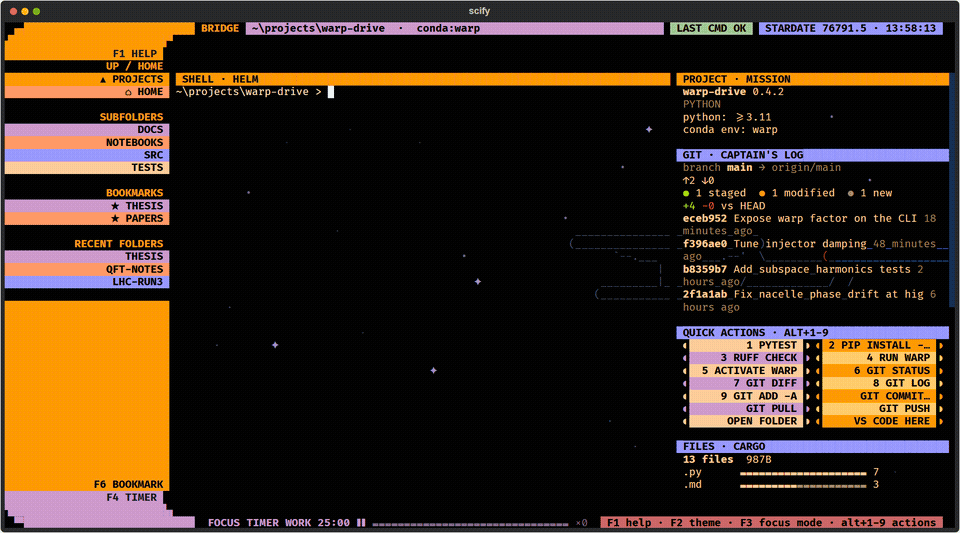Image resolution: width=960 pixels, height=533 pixels.
Task: Go up via UP / HOME button
Action: point(134,66)
